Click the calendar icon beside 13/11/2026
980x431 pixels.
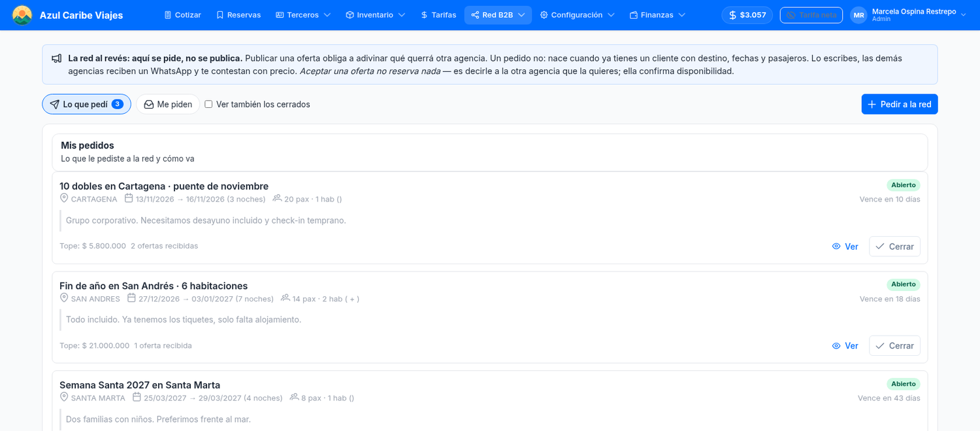click(129, 198)
